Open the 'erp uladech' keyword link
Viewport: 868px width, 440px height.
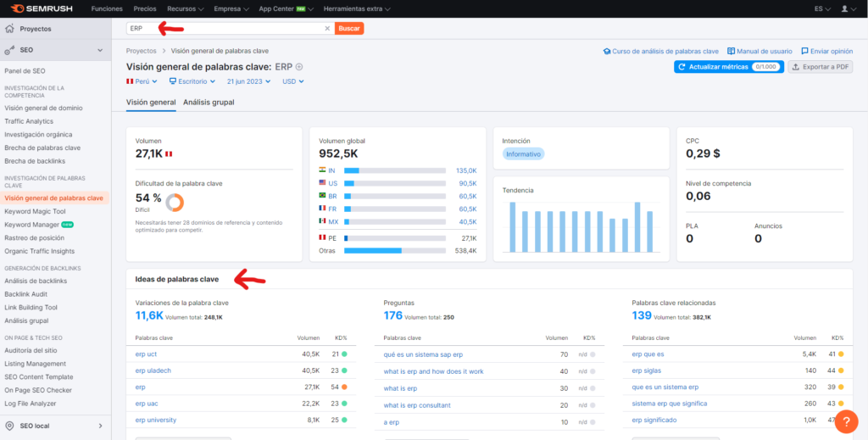[153, 370]
